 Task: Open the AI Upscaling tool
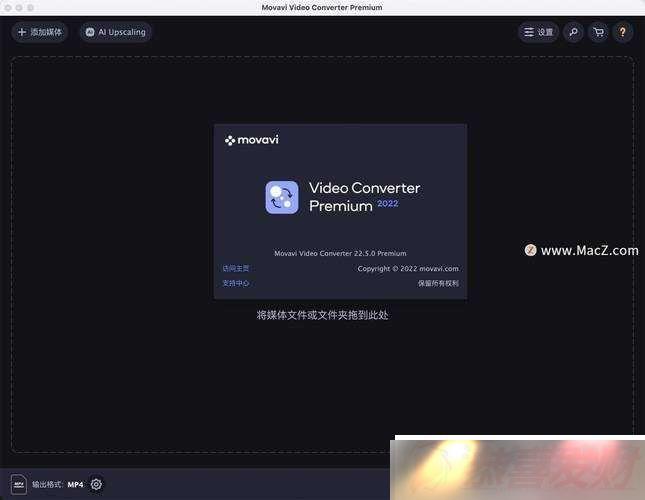[116, 32]
